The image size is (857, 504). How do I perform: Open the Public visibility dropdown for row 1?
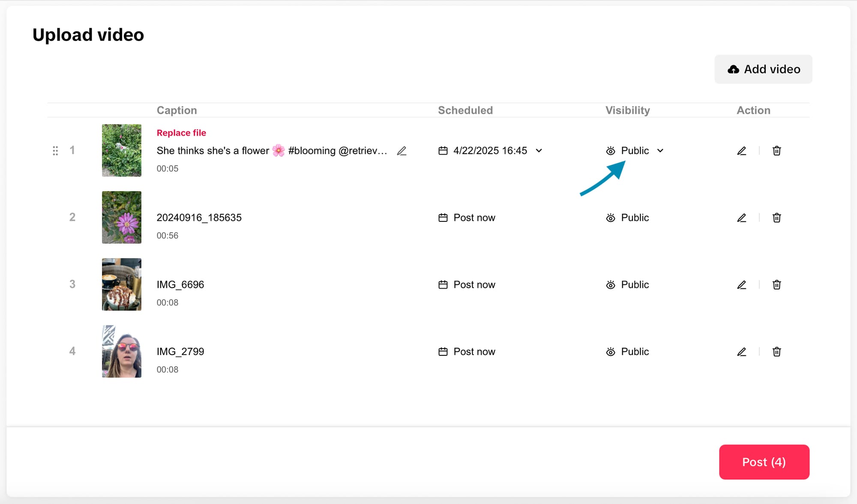coord(660,151)
